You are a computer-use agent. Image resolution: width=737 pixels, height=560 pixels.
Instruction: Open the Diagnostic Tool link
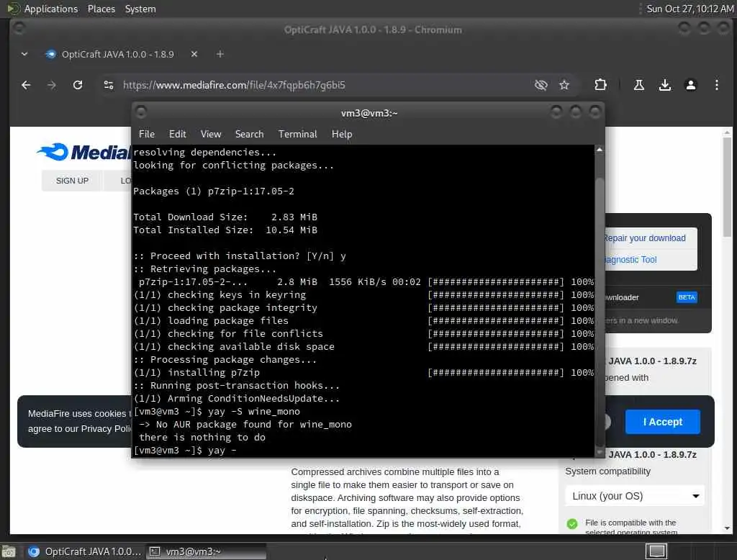[630, 260]
